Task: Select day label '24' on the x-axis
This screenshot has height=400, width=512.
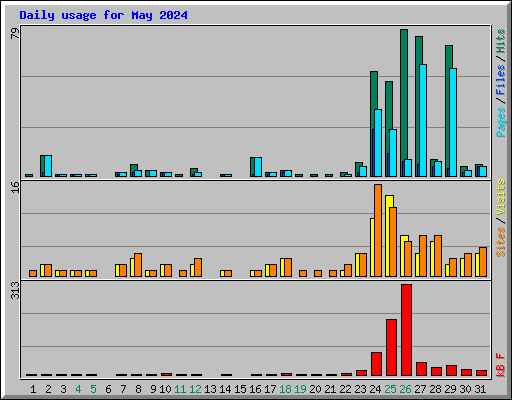Action: click(375, 389)
